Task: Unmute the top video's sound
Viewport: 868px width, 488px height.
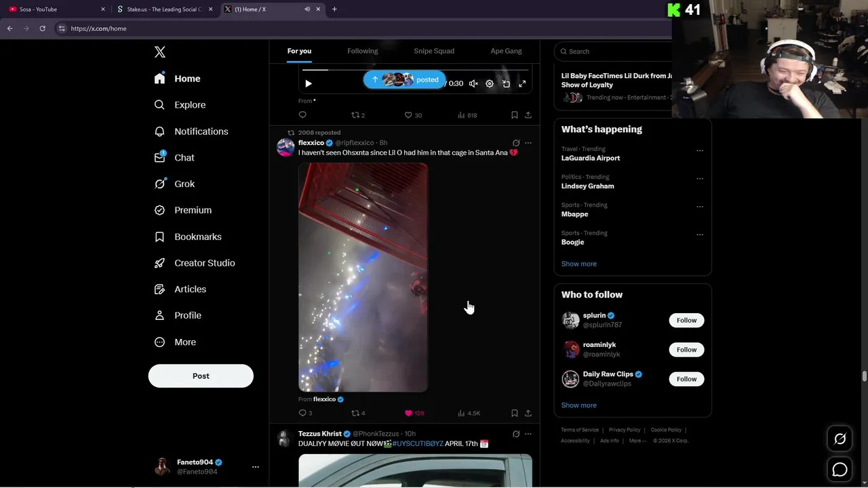Action: click(x=473, y=83)
